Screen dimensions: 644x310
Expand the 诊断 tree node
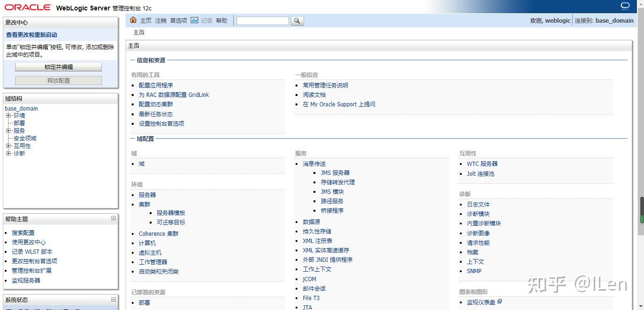(x=8, y=153)
